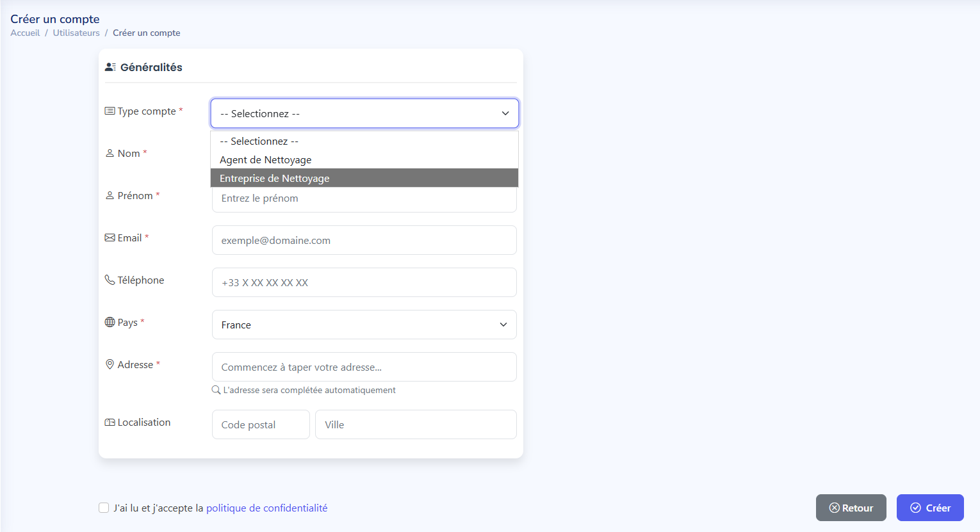This screenshot has height=532, width=980.
Task: Check the politique de confidentialité acceptance box
Action: (x=104, y=507)
